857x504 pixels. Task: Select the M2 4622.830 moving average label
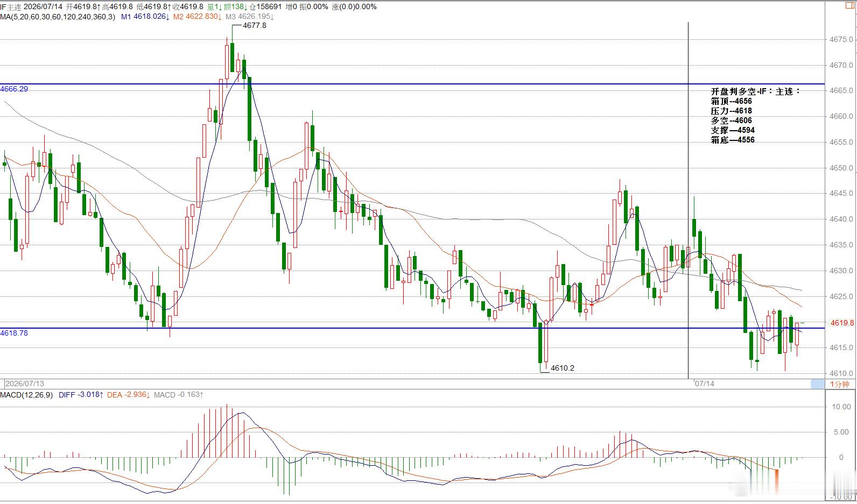point(198,17)
